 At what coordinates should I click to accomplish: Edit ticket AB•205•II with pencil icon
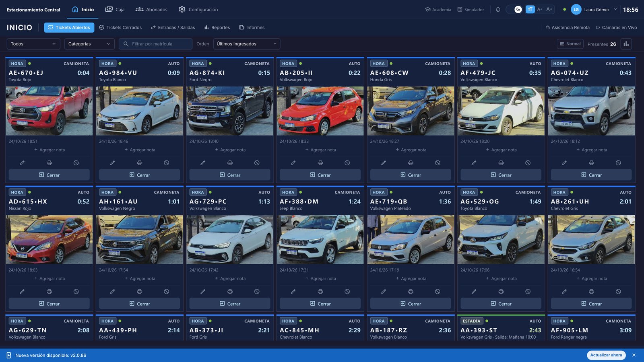293,163
